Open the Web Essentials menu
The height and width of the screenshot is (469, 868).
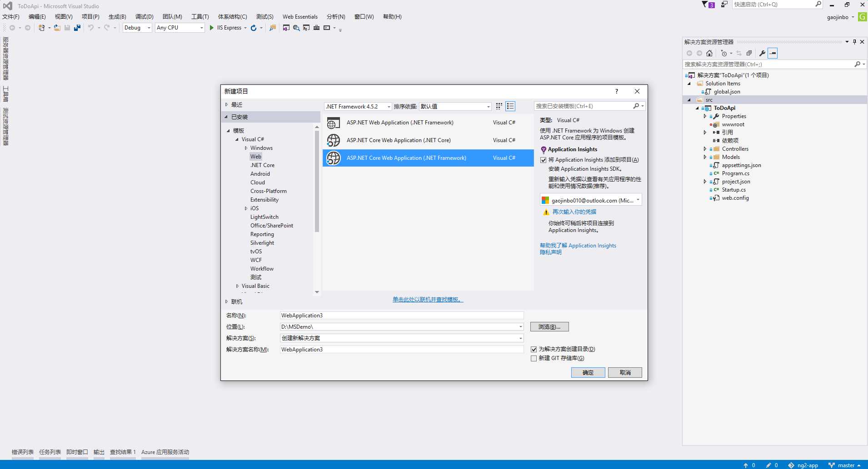(x=300, y=17)
